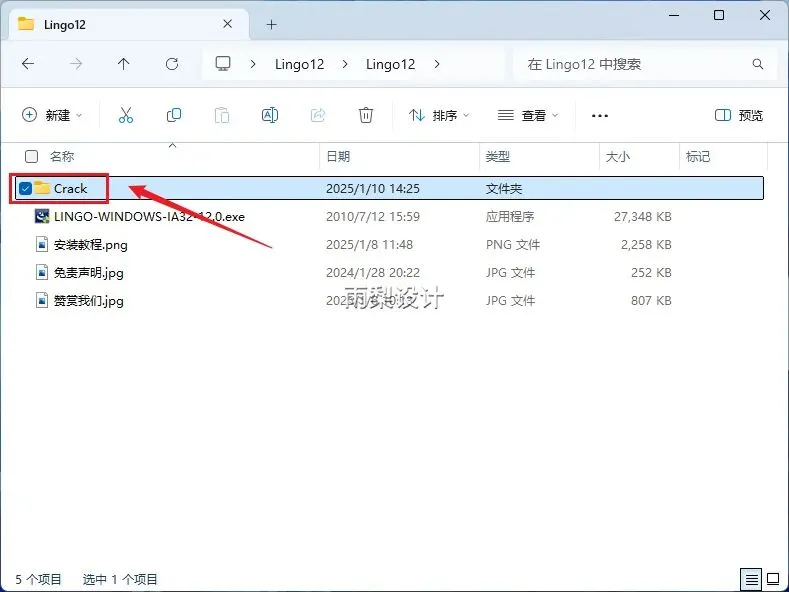Open the 排序 sort dropdown
The height and width of the screenshot is (592, 789).
point(439,115)
